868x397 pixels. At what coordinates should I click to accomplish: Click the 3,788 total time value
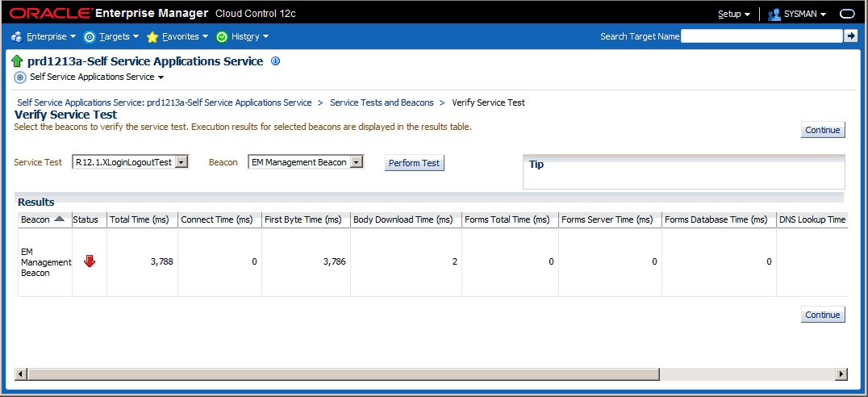[161, 262]
